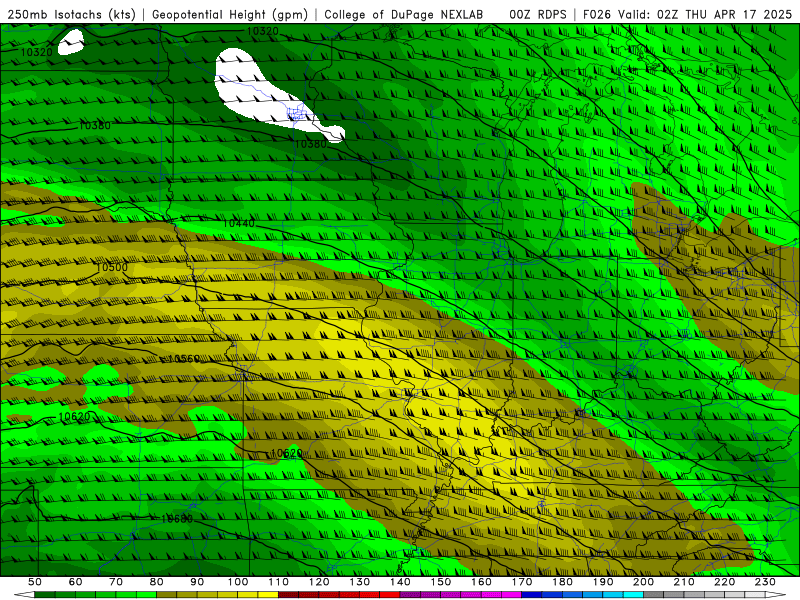The width and height of the screenshot is (800, 600).
Task: Click the 220 value on the color scale
Action: [x=725, y=582]
